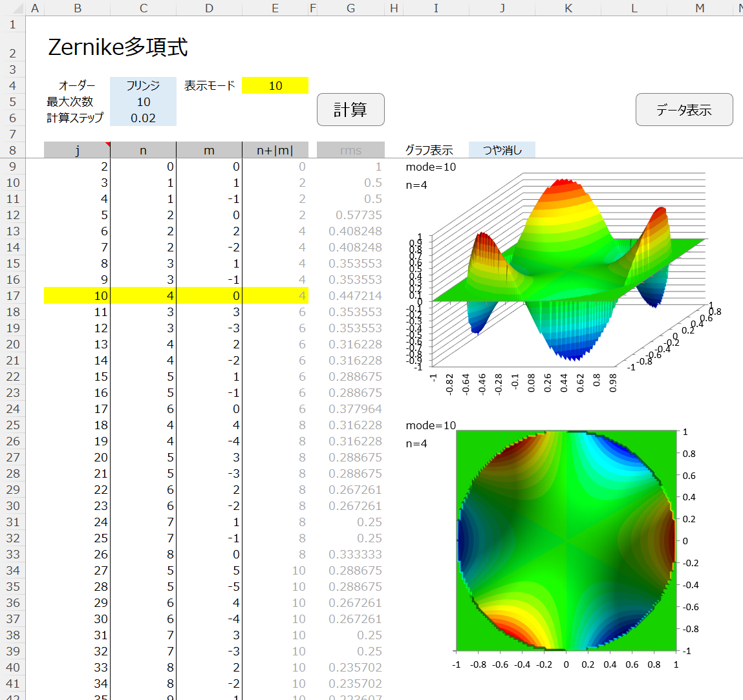Screen dimensions: 743x700
Task: Select highlighted cell with j value 10
Action: click(x=77, y=296)
